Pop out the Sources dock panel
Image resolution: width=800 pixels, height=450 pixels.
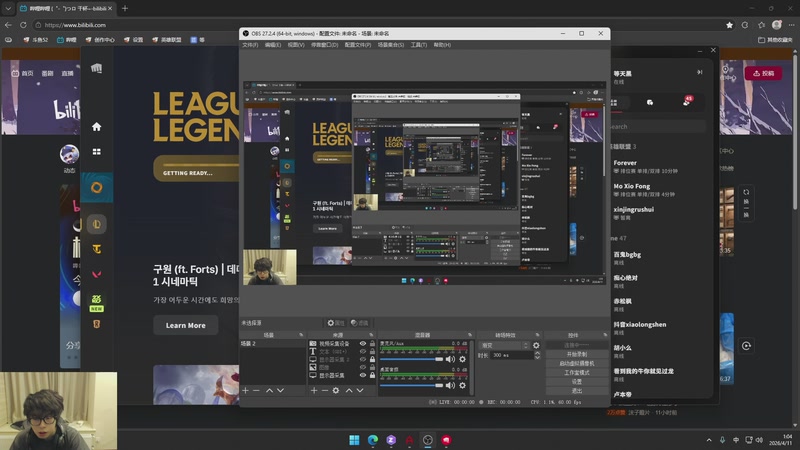371,335
